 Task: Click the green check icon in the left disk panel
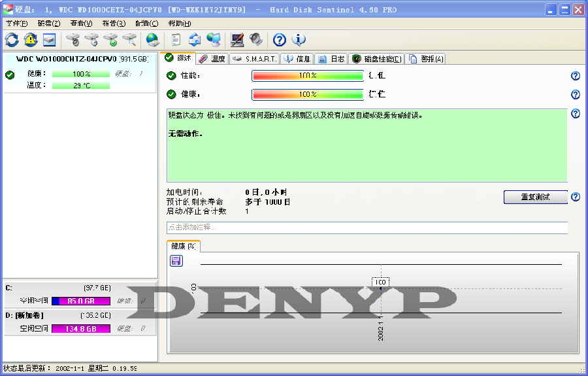pyautogui.click(x=10, y=75)
